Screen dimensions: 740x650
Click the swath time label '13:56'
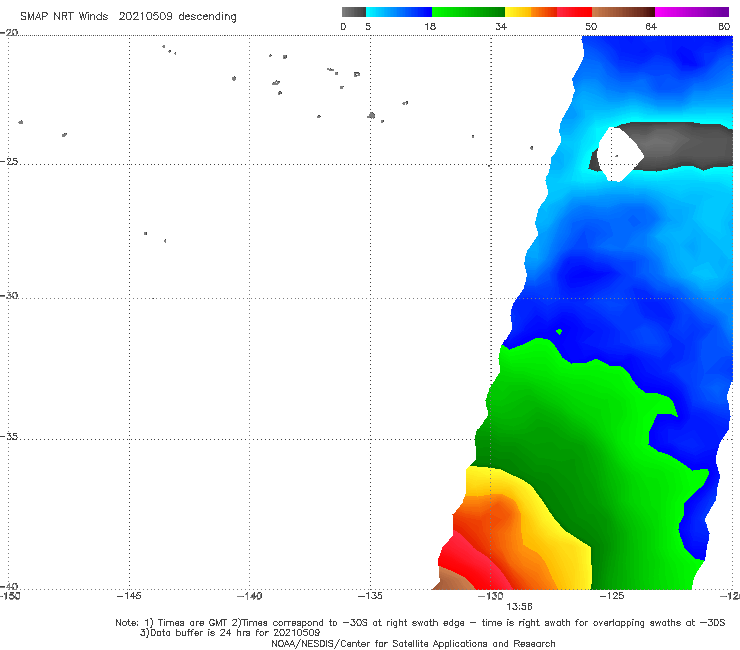519,607
